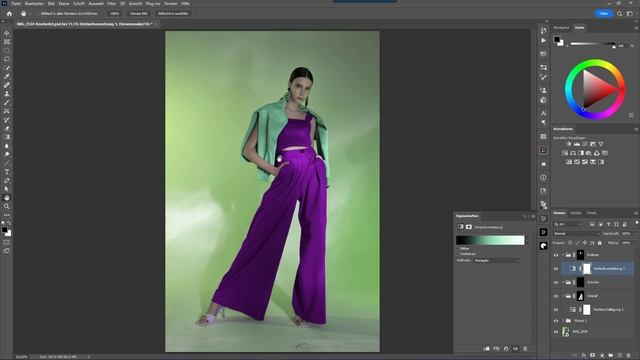Open the layer blend mode dropdown
Image resolution: width=640 pixels, height=360 pixels.
(x=577, y=233)
